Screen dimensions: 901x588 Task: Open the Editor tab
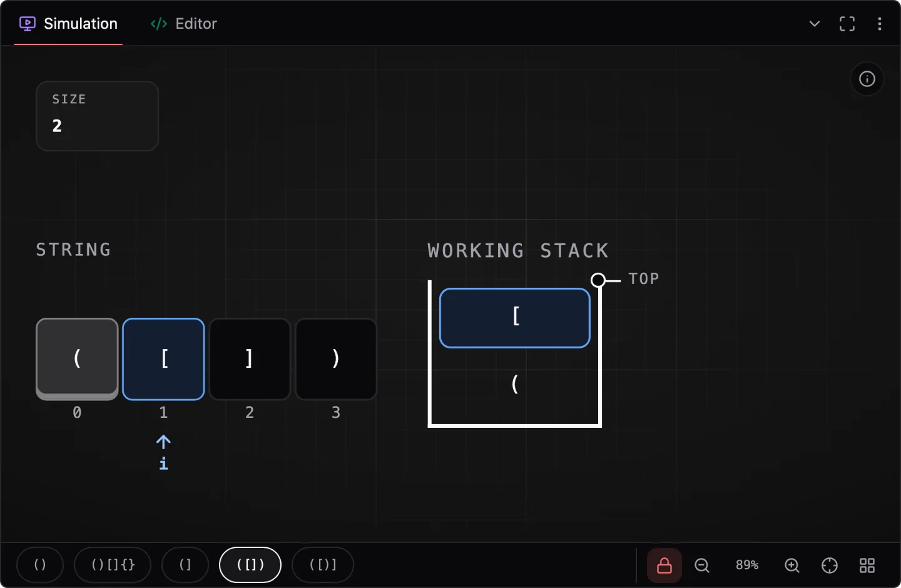coord(184,24)
